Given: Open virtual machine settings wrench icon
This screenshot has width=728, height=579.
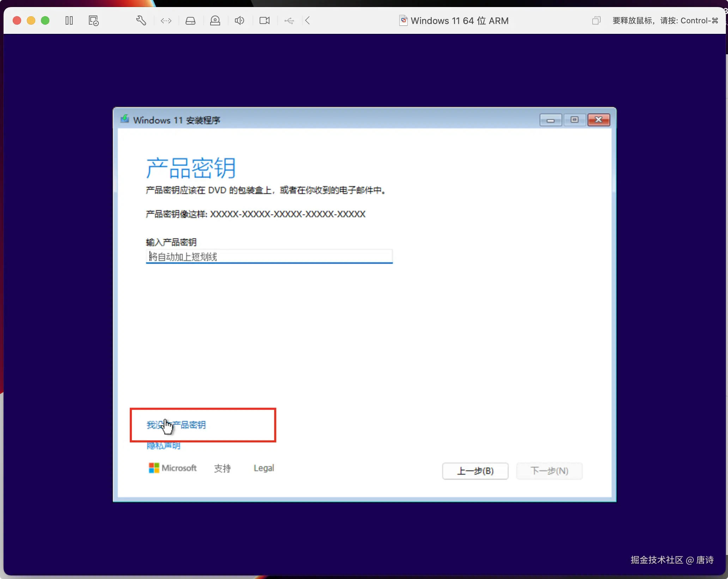Looking at the screenshot, I should click(x=141, y=20).
